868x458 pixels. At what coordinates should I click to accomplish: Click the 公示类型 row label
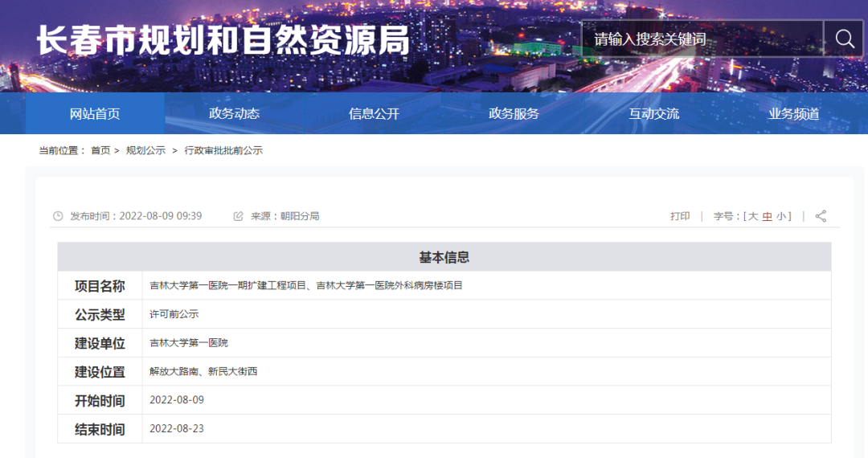pyautogui.click(x=100, y=315)
